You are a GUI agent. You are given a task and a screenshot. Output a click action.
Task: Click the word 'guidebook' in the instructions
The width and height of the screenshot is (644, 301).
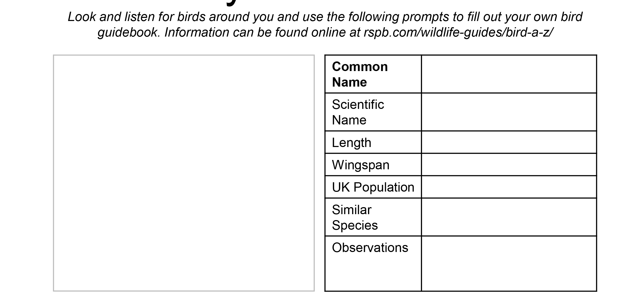(x=129, y=32)
